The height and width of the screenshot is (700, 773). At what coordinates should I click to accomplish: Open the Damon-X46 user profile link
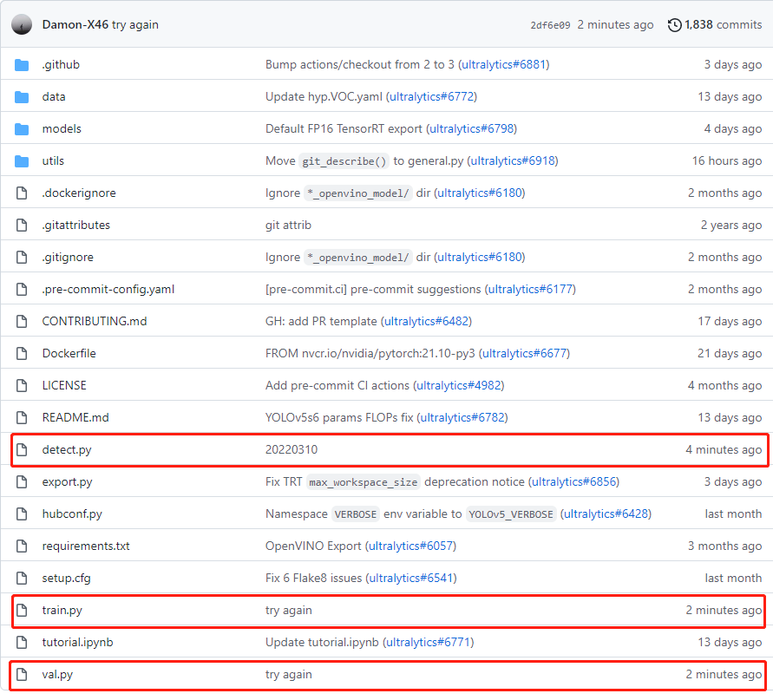tap(75, 24)
